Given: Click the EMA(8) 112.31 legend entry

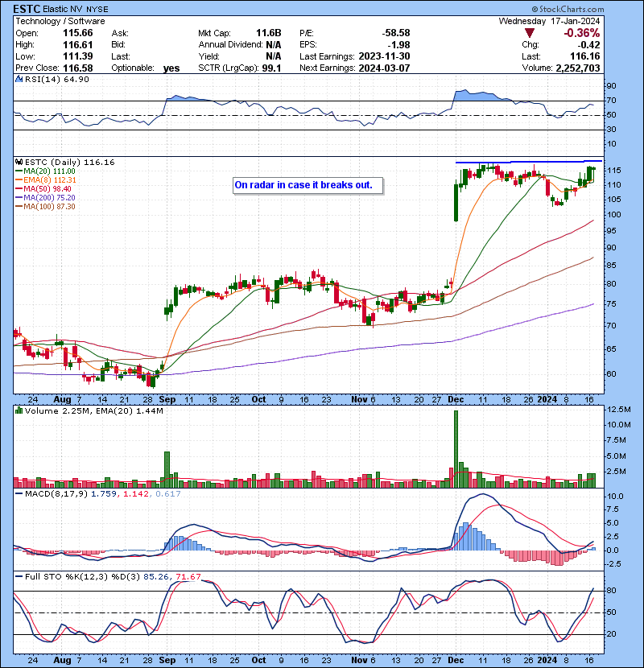Looking at the screenshot, I should pyautogui.click(x=46, y=180).
